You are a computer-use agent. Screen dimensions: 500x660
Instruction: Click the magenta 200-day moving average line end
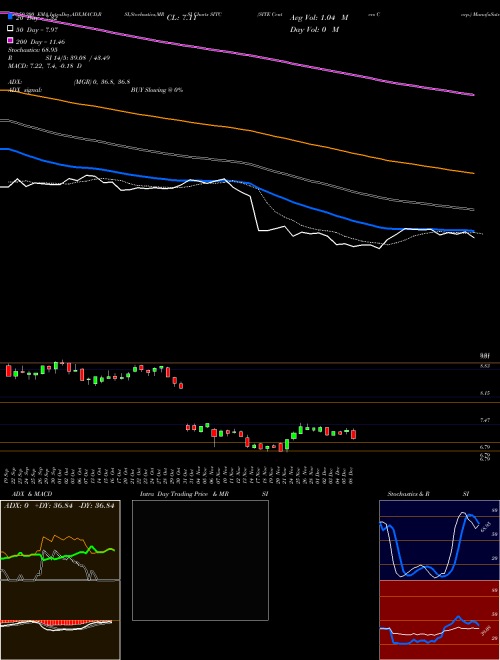(473, 95)
